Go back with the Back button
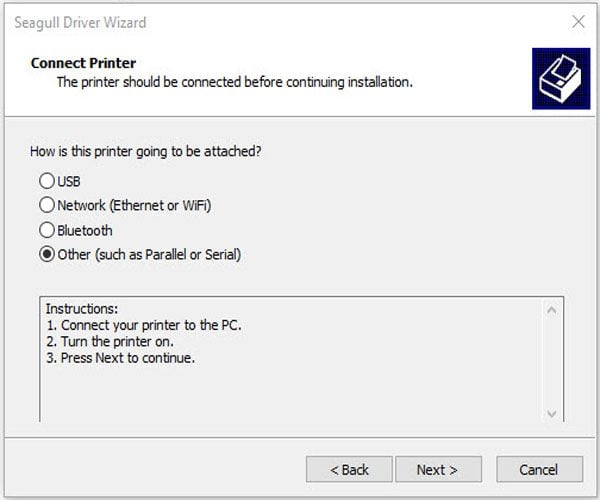Screen dimensions: 600x500 (349, 469)
